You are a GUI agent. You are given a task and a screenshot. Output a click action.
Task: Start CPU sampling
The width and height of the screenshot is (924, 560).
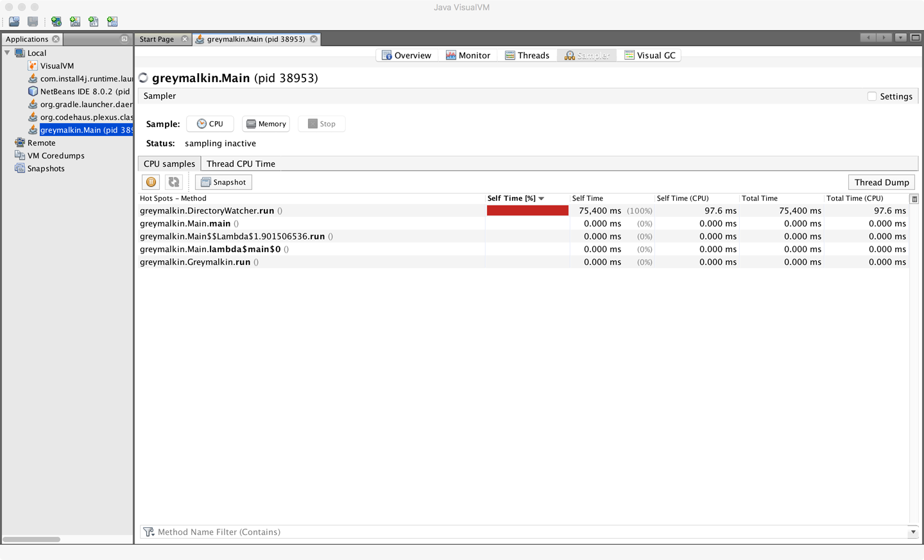point(210,124)
